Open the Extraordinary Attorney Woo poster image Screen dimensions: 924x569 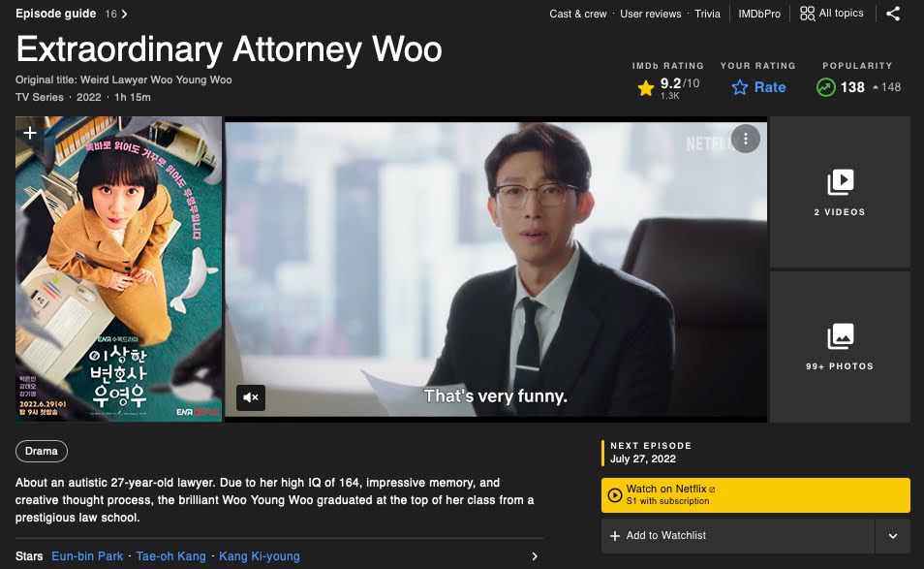point(118,269)
